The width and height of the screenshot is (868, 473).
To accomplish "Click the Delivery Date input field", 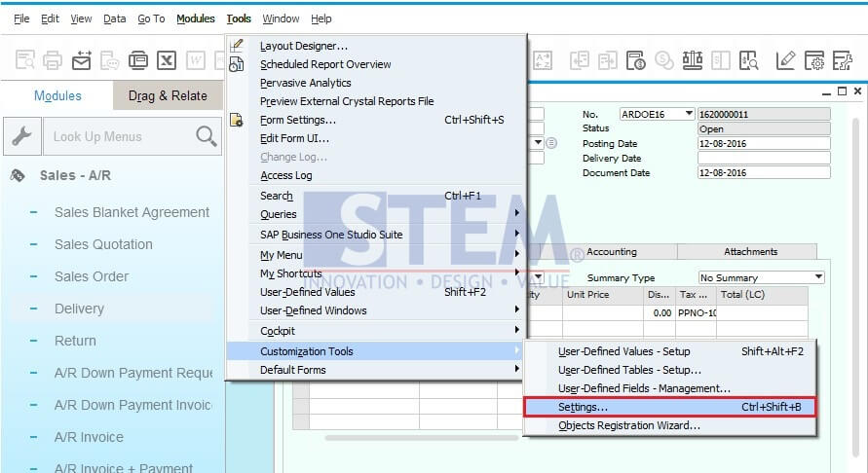I will (x=764, y=159).
